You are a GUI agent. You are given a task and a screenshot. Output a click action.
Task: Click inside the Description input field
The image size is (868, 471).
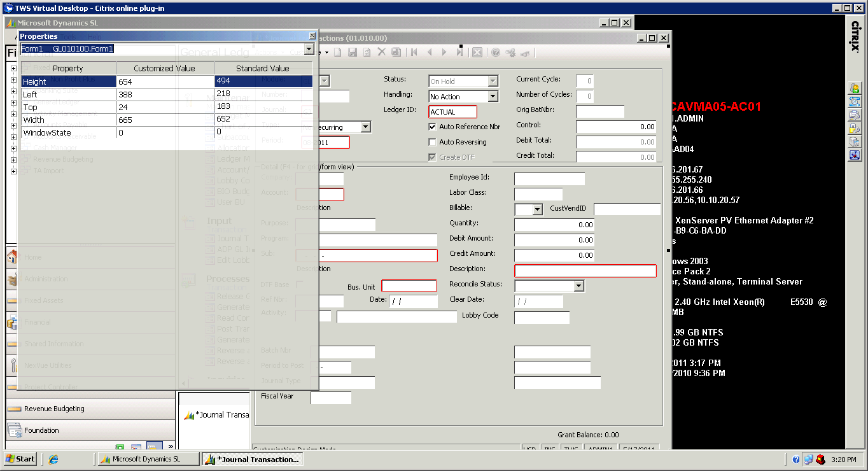584,271
